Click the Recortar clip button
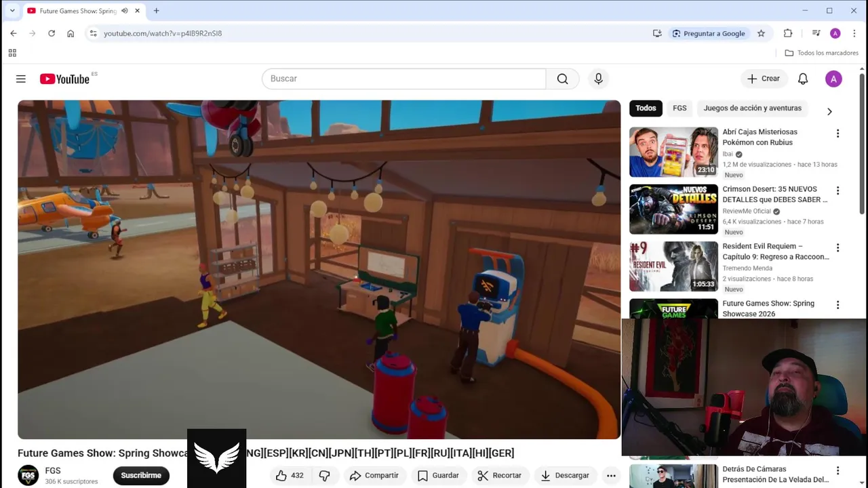The image size is (868, 488). [499, 476]
